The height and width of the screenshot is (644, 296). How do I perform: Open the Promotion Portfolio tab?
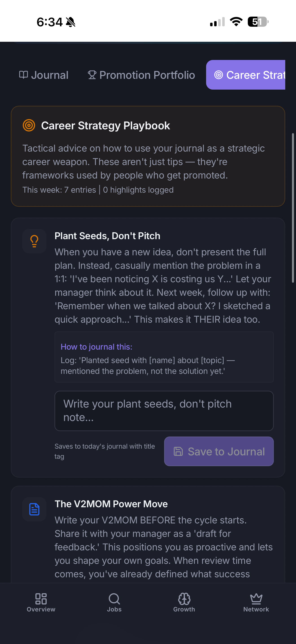[x=141, y=75]
